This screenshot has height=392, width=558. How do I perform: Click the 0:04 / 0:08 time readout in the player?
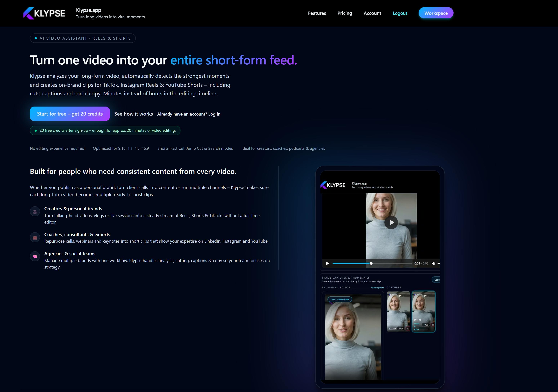pyautogui.click(x=421, y=263)
